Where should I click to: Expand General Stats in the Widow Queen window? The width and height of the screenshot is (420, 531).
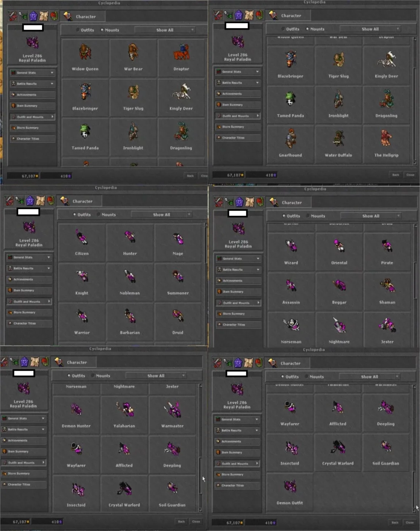[x=32, y=72]
